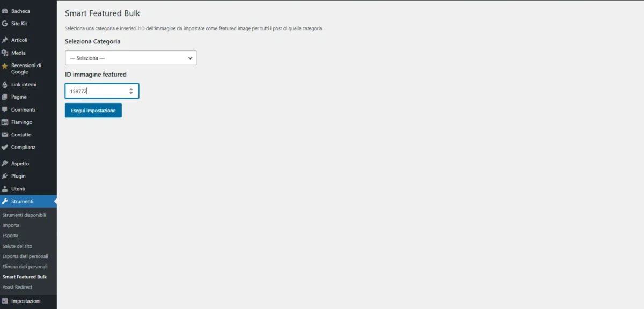Select Smart Featured Bulk submenu item
The image size is (644, 309).
pyautogui.click(x=25, y=277)
